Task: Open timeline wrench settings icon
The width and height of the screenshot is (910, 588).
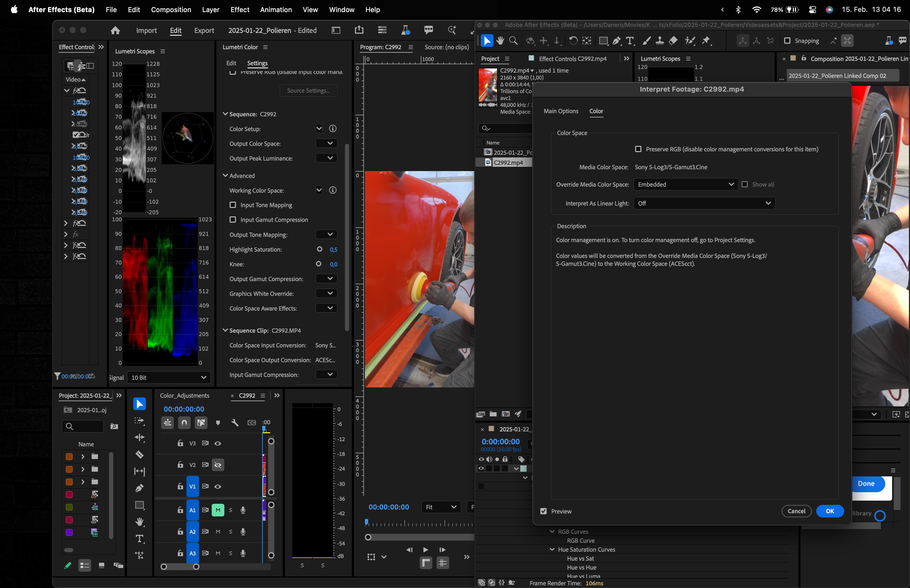Action: tap(234, 423)
